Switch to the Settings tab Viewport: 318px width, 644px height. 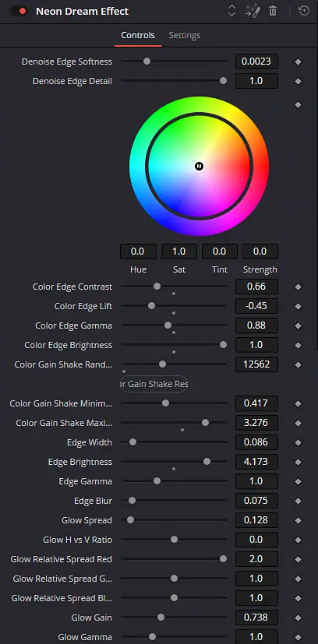click(185, 35)
